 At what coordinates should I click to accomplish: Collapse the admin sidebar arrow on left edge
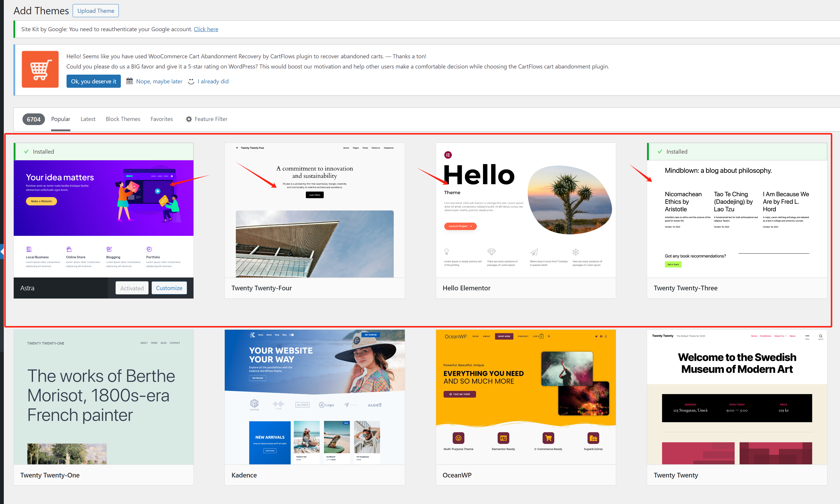point(2,252)
